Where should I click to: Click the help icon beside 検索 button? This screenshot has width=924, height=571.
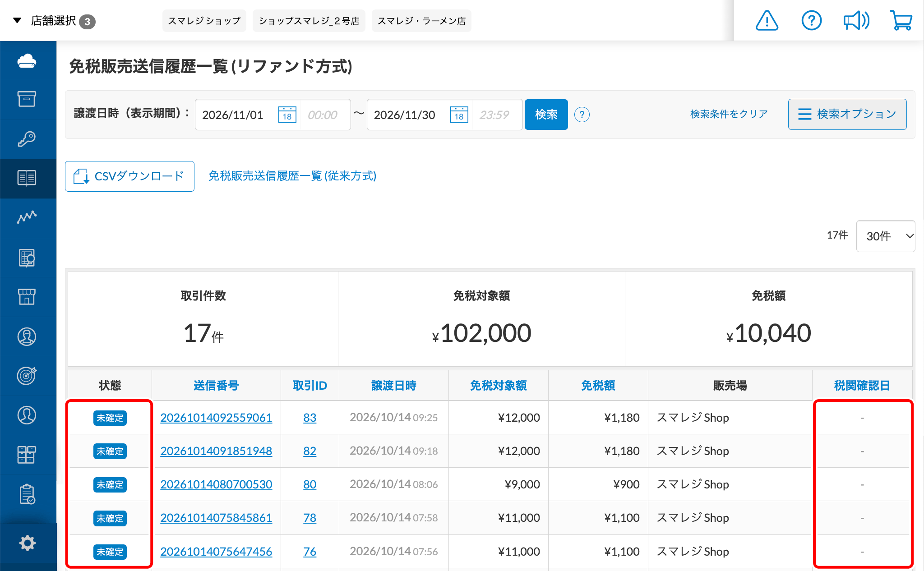[x=582, y=115]
